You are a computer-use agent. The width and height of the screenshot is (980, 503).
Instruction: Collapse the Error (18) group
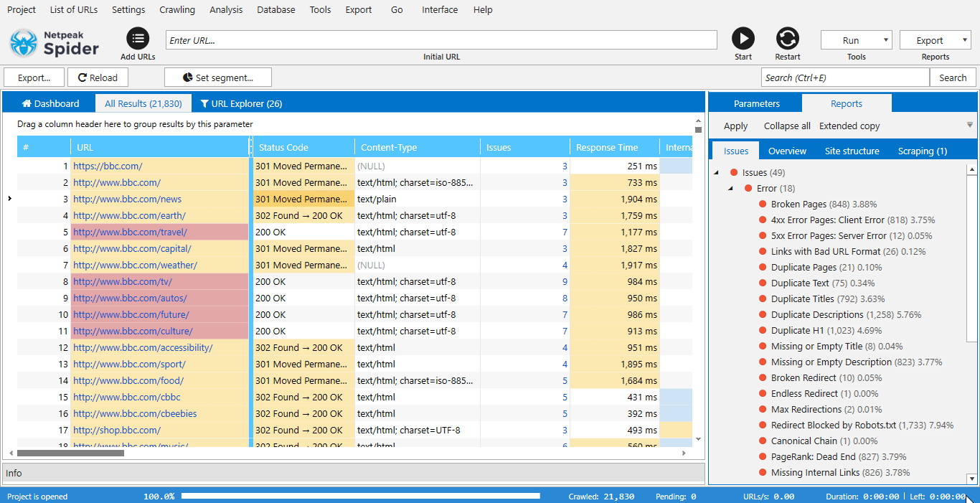(x=731, y=188)
